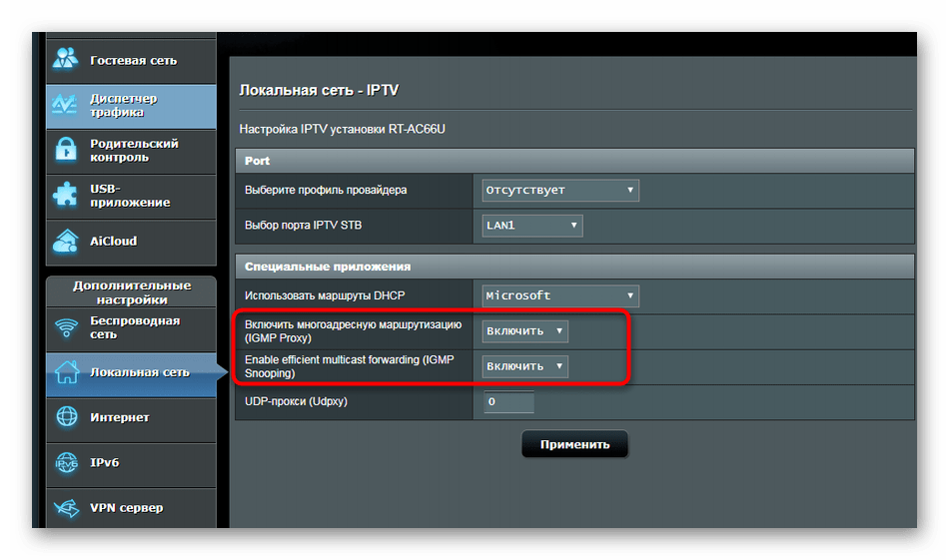
Task: Click the Guest network people icon
Action: [x=65, y=59]
